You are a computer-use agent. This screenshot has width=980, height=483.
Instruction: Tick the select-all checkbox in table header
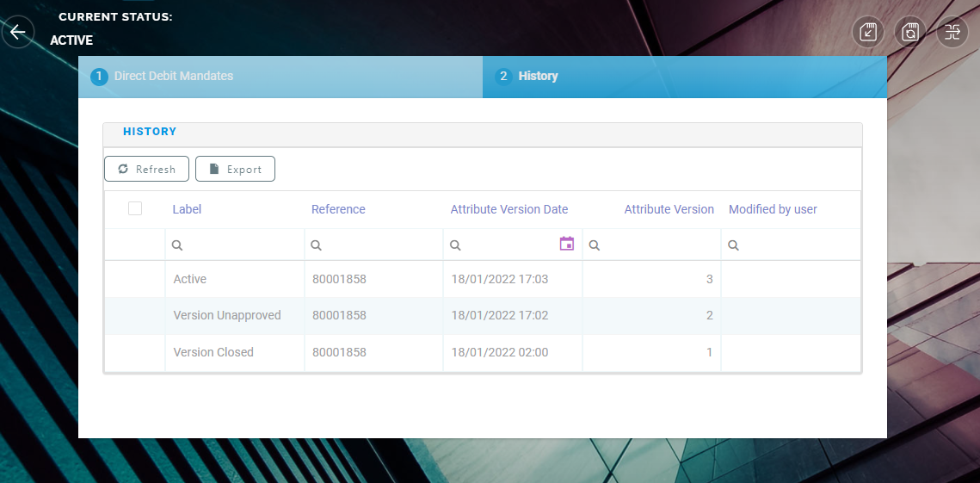[x=135, y=208]
